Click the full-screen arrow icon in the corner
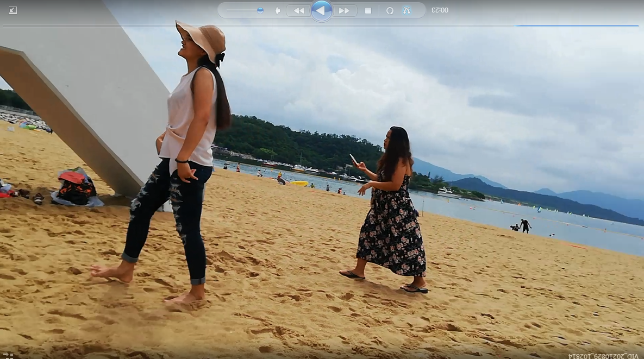The height and width of the screenshot is (359, 644). [12, 10]
